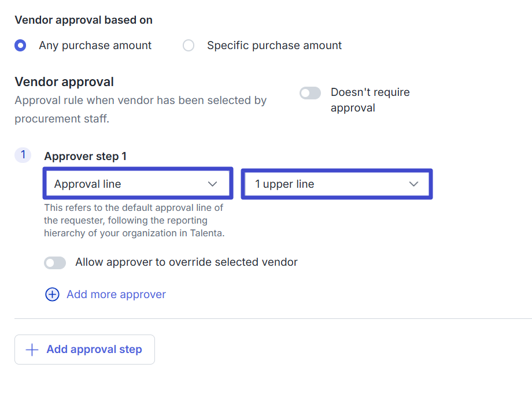
Task: Click the Add more approver link
Action: point(116,295)
